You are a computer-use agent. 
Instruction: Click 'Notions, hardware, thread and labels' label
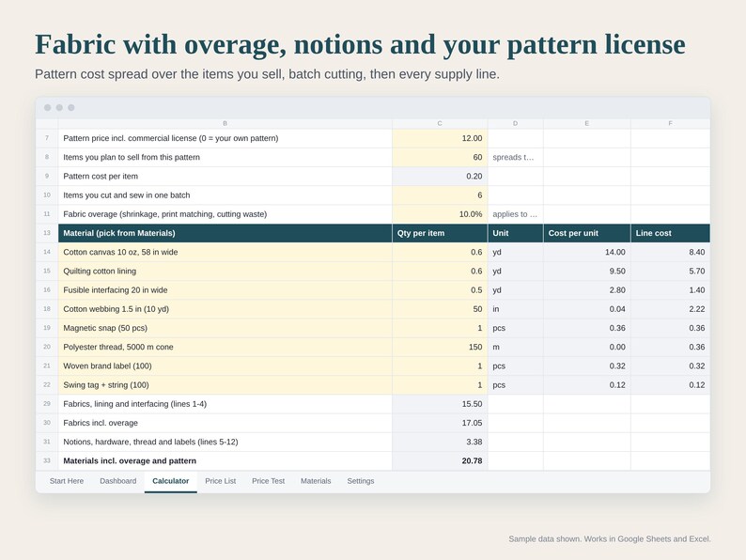150,442
